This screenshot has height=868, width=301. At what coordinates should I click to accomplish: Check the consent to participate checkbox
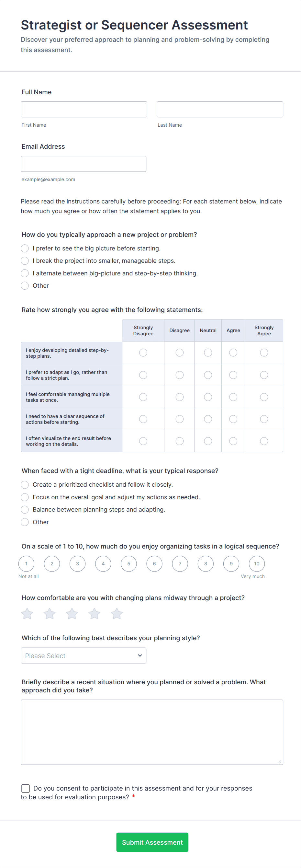pos(25,788)
